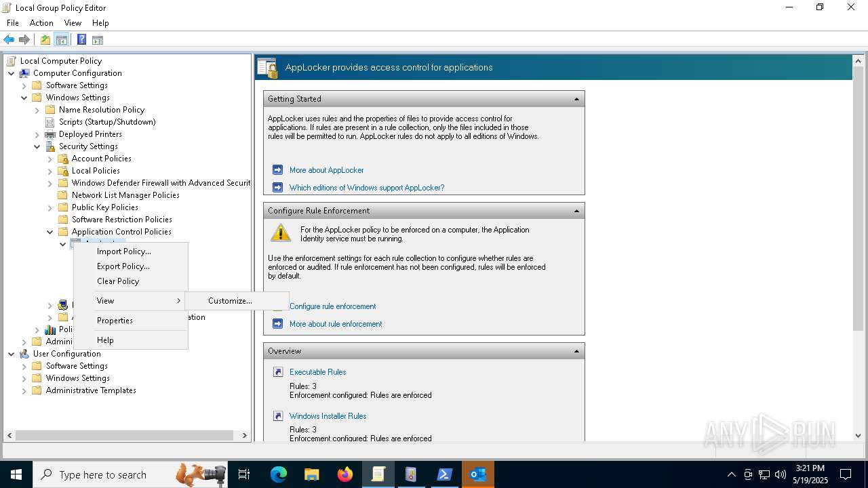
Task: Select Customize... in the View submenu
Action: click(237, 301)
